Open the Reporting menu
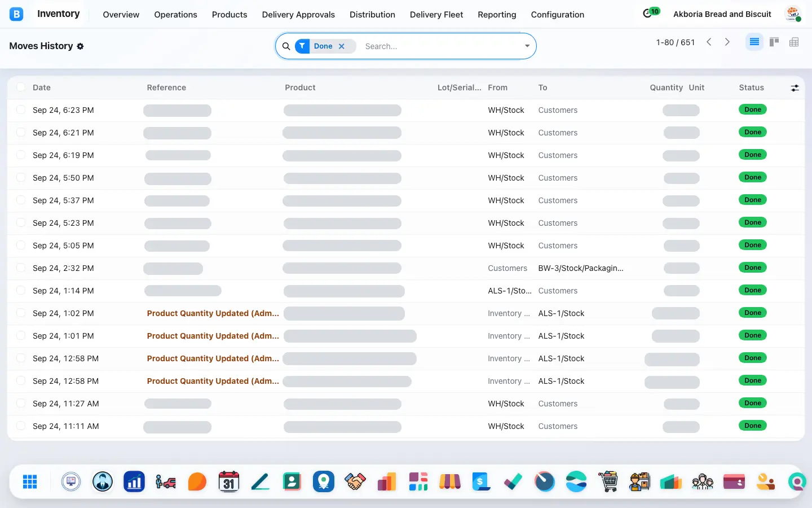The height and width of the screenshot is (508, 812). 497,15
